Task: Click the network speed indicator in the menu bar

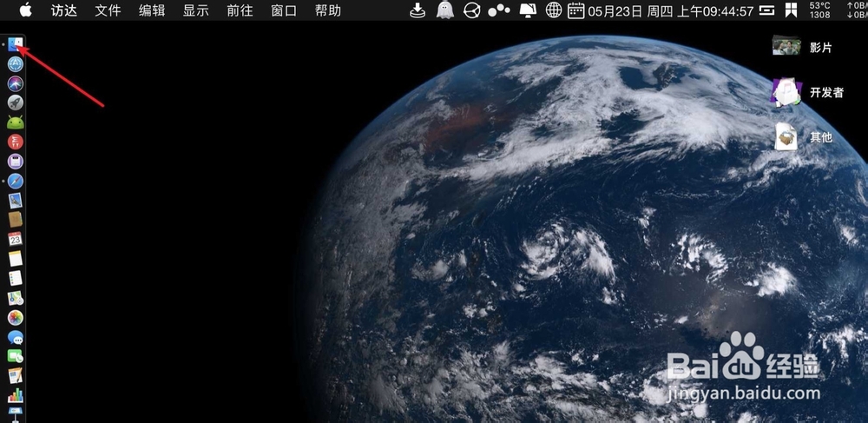Action: [x=857, y=10]
